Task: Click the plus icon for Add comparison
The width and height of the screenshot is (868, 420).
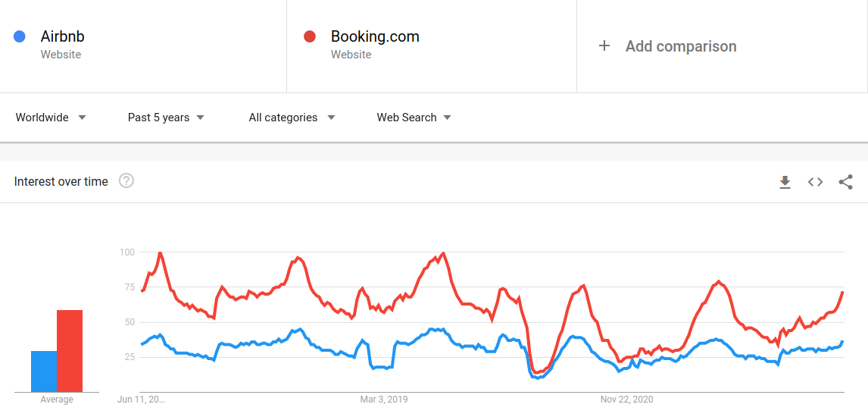Action: (x=604, y=46)
